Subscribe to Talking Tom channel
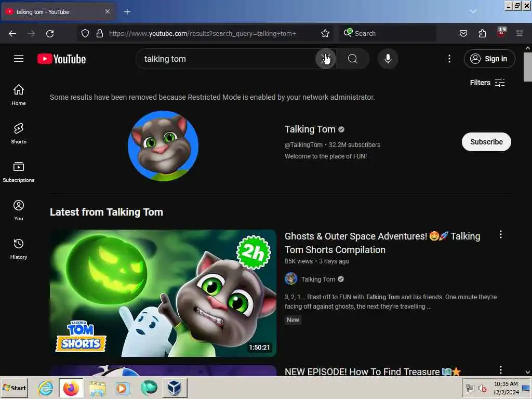This screenshot has height=399, width=532. 486,142
